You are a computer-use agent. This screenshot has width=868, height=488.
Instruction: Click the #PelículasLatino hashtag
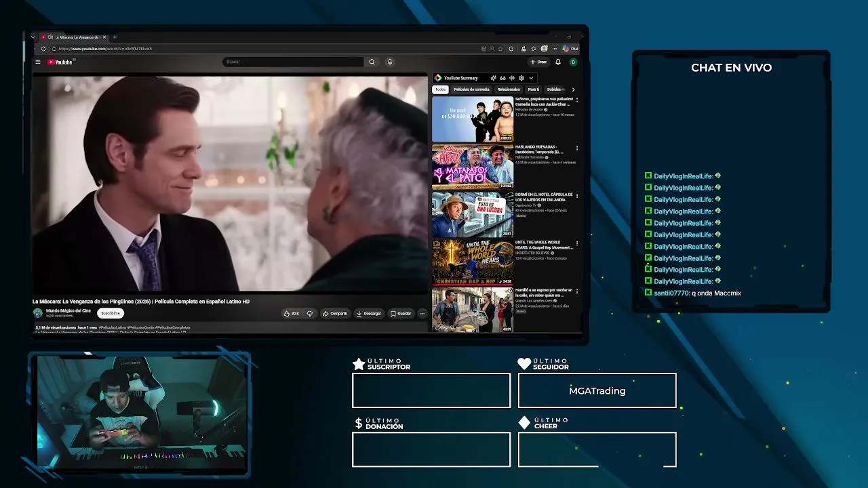[x=112, y=327]
